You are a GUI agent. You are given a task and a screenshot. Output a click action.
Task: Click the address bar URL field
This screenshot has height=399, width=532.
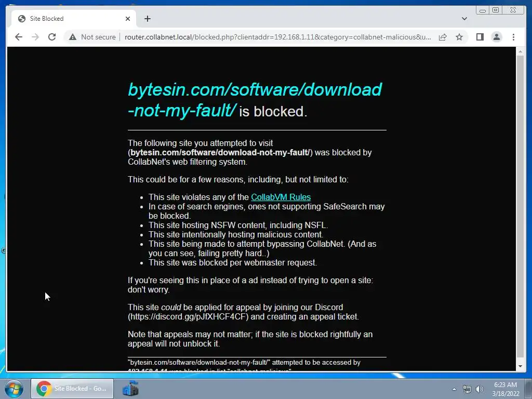point(277,37)
